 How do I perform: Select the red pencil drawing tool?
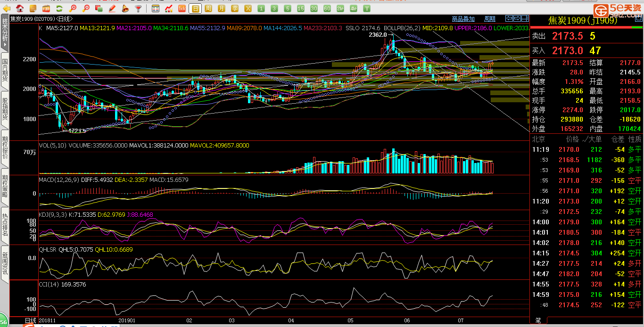coord(112,8)
